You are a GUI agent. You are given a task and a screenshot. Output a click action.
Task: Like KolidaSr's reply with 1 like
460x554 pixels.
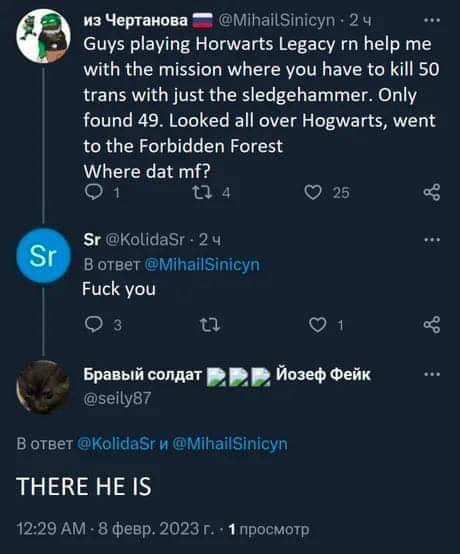point(317,325)
